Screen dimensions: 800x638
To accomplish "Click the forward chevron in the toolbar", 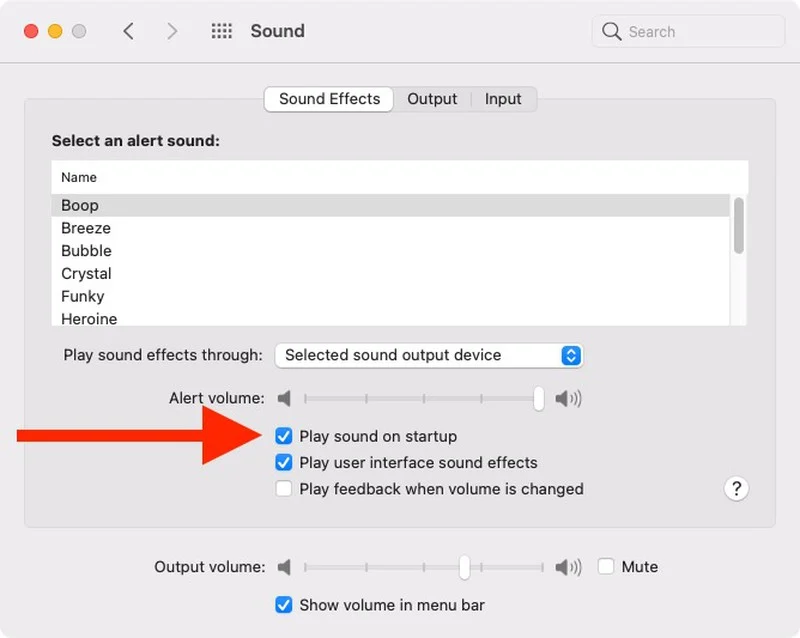I will pyautogui.click(x=172, y=31).
